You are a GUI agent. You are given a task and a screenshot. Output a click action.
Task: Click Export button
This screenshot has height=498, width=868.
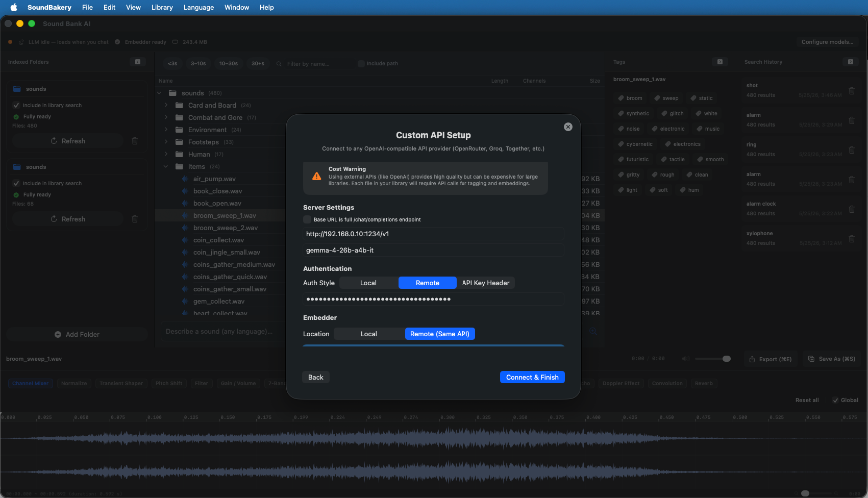click(x=771, y=359)
